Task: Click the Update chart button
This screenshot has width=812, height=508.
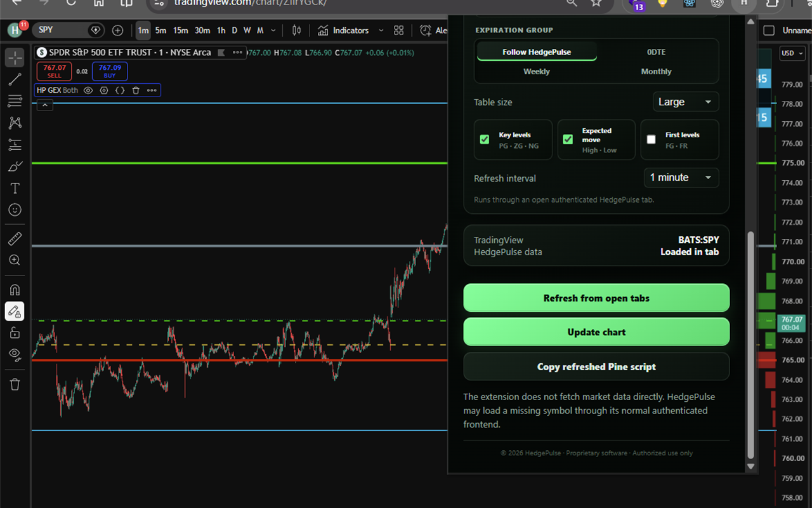Action: 596,332
